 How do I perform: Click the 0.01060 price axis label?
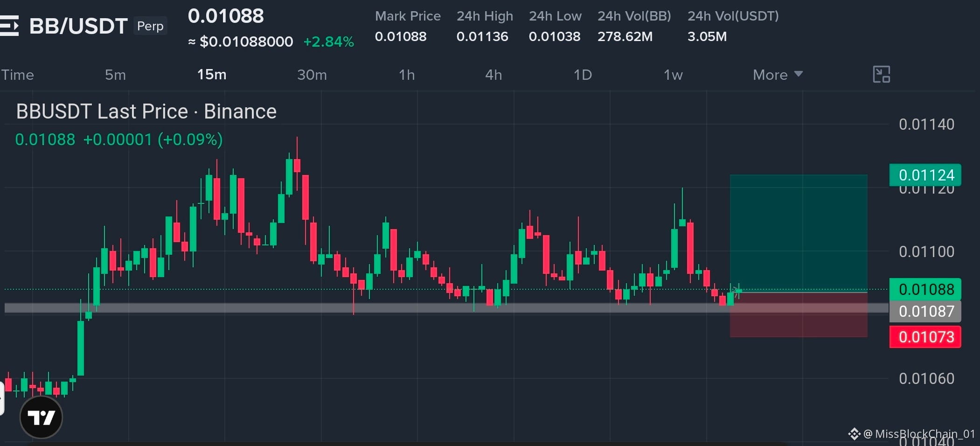pyautogui.click(x=926, y=378)
